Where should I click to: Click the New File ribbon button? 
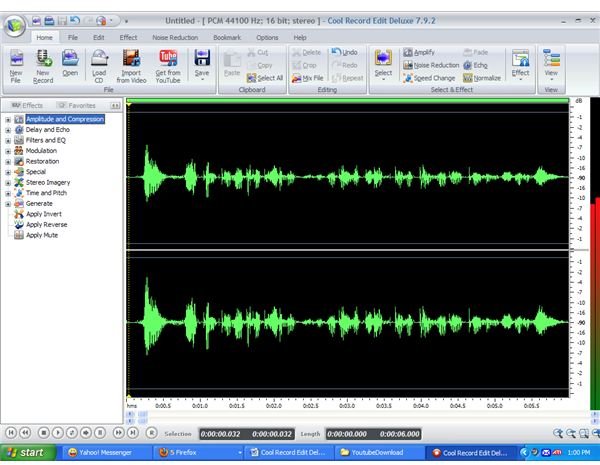[x=16, y=66]
